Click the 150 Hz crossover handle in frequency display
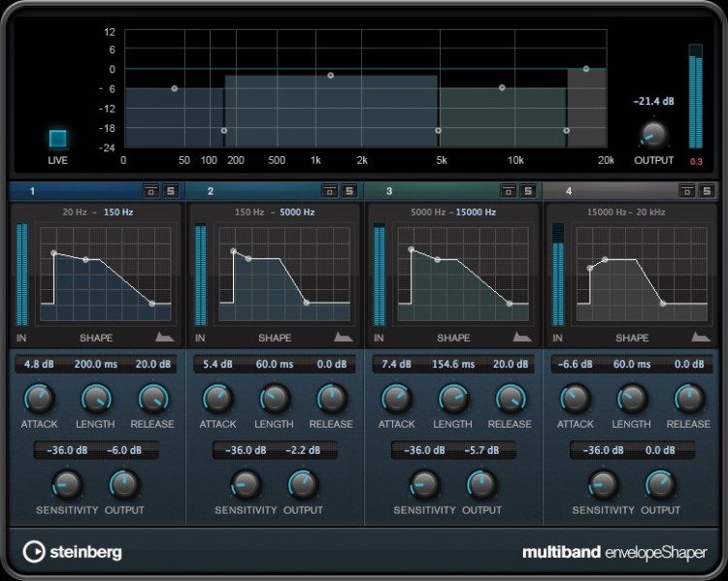The width and height of the screenshot is (728, 581). pyautogui.click(x=224, y=130)
